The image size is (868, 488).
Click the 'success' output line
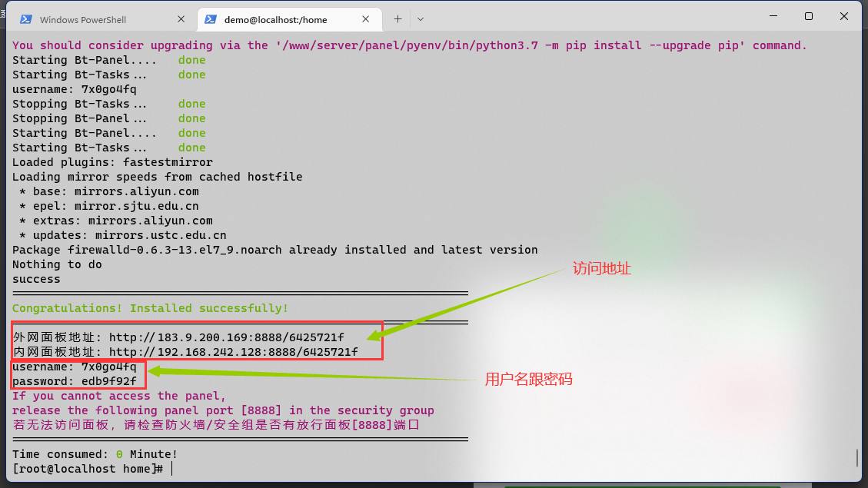coord(36,280)
